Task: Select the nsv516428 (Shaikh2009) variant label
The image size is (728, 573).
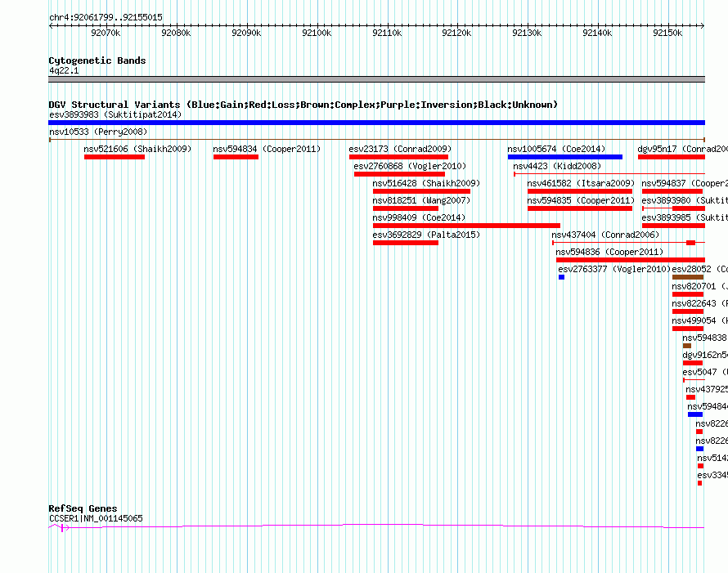Action: (x=426, y=183)
